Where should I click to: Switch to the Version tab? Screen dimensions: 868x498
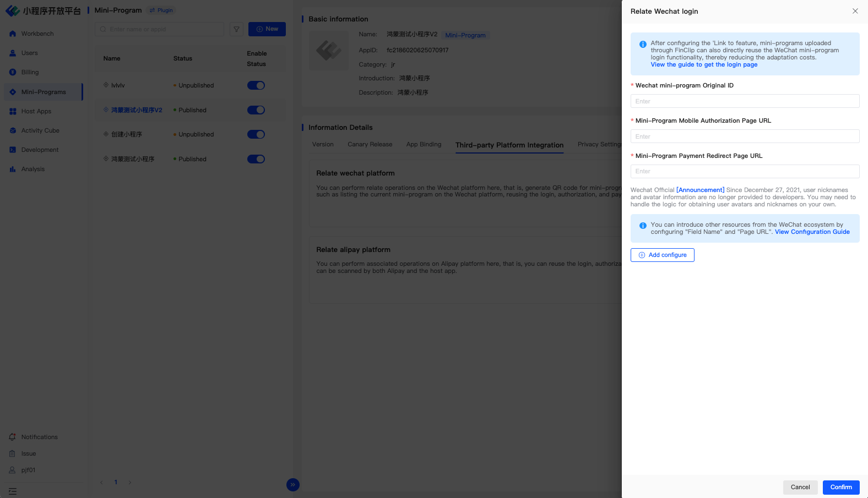(x=323, y=144)
